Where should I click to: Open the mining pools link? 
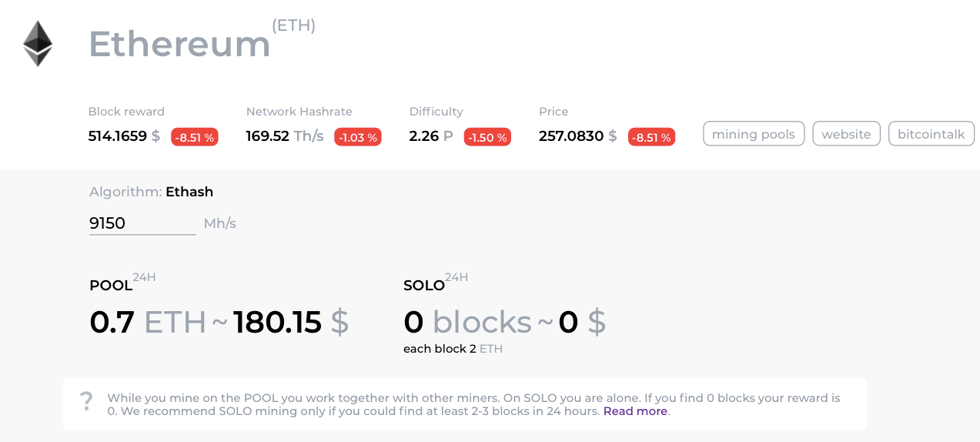(x=754, y=134)
